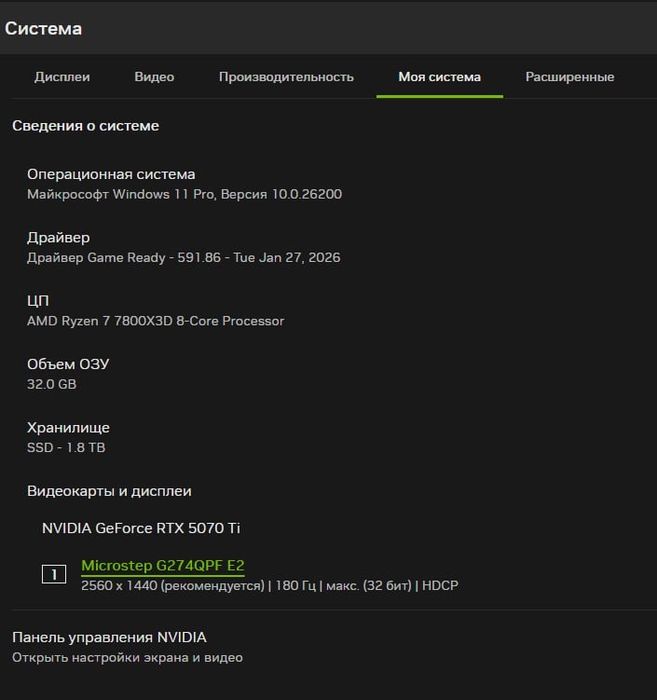Select NVIDIA GeForce RTX 5070 Ti text
Screen dimensions: 657x700
(141, 528)
